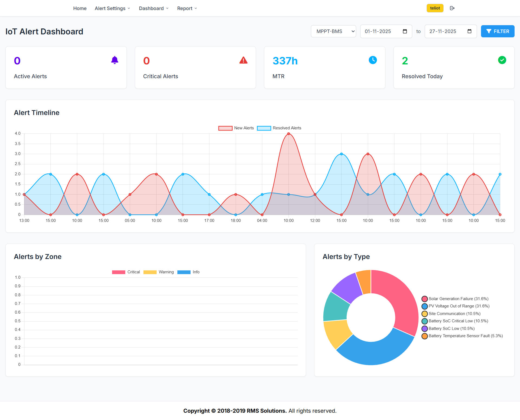This screenshot has width=520, height=420.
Task: Click the blue clock MTR icon
Action: click(373, 60)
